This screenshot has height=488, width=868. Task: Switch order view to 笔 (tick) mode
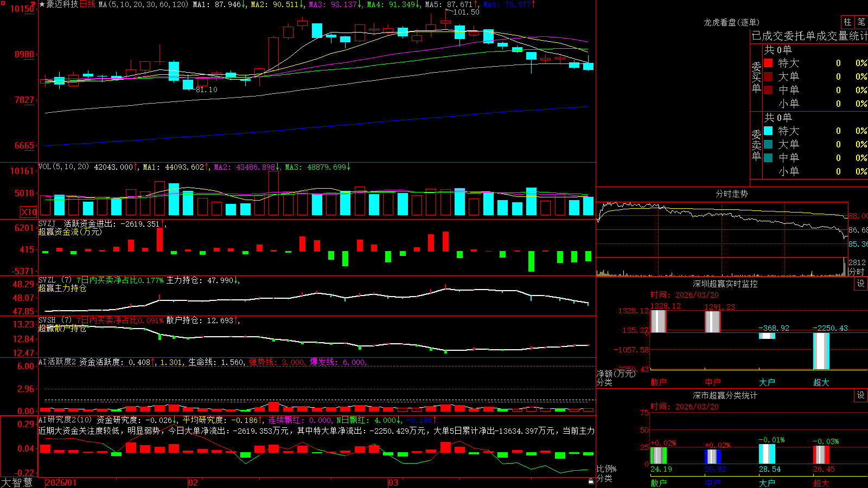click(861, 22)
